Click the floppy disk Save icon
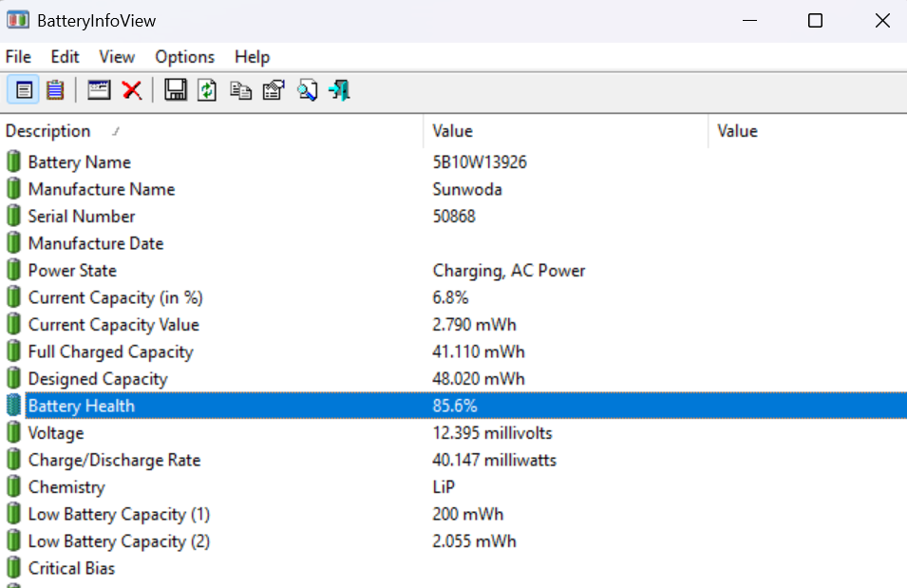Screen dimensions: 907x588 pos(176,89)
